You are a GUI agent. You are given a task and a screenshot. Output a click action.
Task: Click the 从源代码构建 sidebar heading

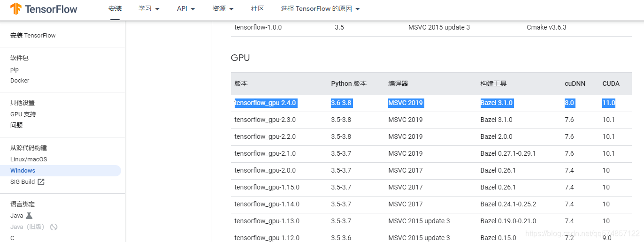29,148
